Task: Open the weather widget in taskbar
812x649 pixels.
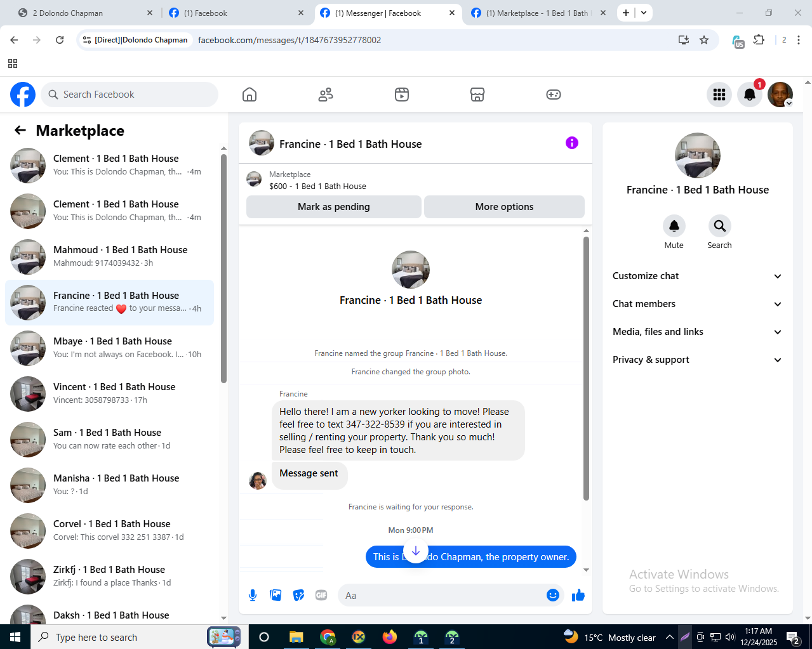Action: pyautogui.click(x=609, y=637)
